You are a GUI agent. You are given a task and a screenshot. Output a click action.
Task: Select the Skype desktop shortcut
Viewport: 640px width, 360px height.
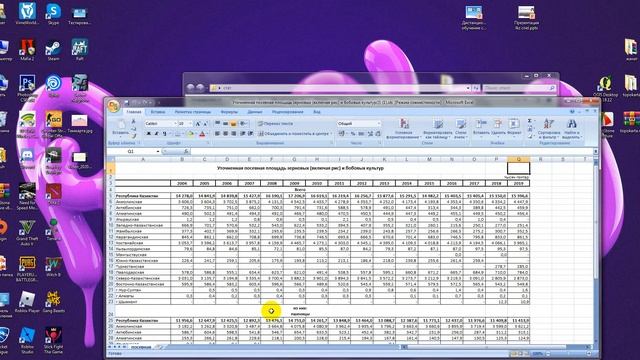coord(53,14)
